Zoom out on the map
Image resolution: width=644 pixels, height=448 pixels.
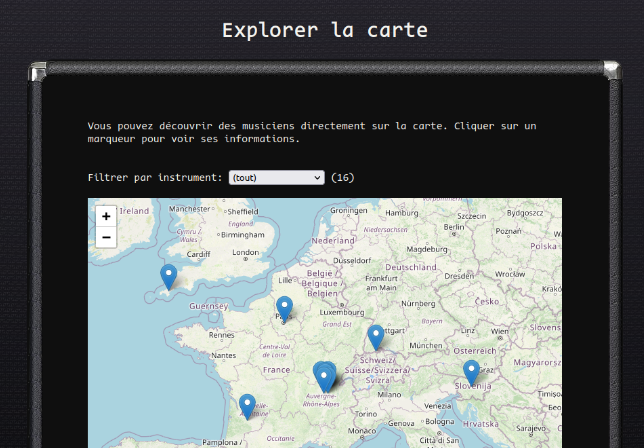point(106,237)
